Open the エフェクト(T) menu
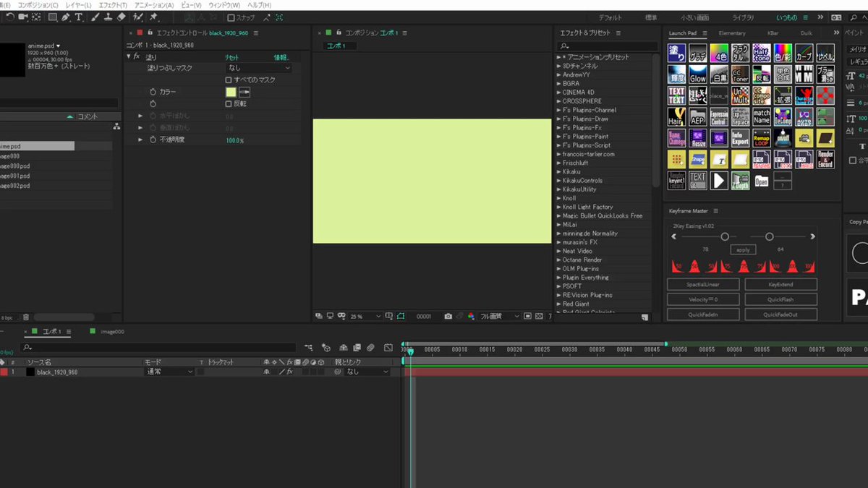868x488 pixels. 113,5
